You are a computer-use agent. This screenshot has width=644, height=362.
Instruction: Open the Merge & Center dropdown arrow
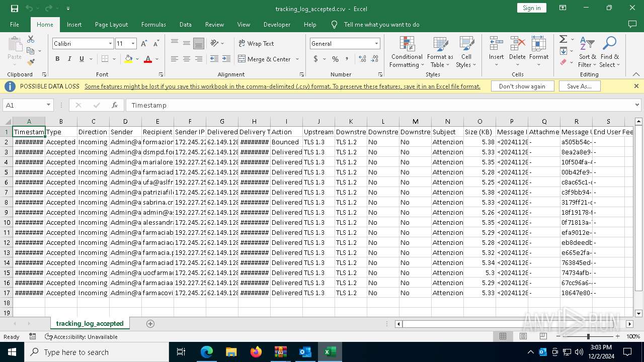297,59
